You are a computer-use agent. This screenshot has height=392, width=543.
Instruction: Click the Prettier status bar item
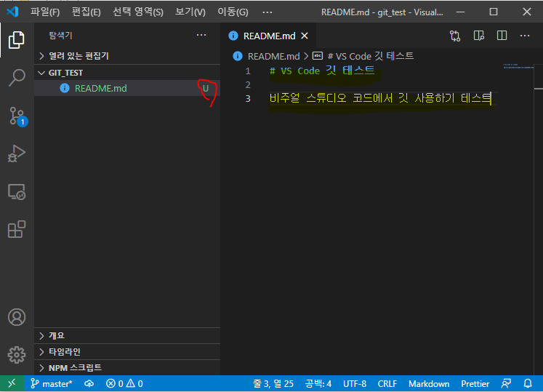pos(475,384)
